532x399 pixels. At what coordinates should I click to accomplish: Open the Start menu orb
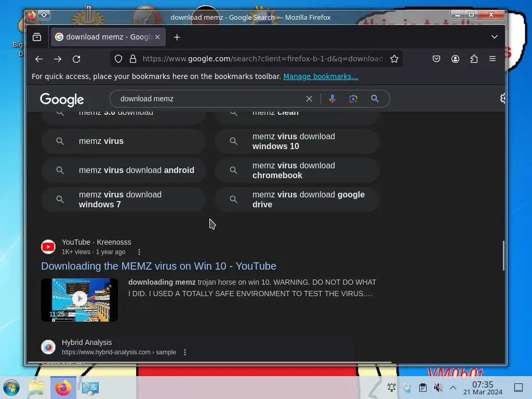pyautogui.click(x=11, y=388)
